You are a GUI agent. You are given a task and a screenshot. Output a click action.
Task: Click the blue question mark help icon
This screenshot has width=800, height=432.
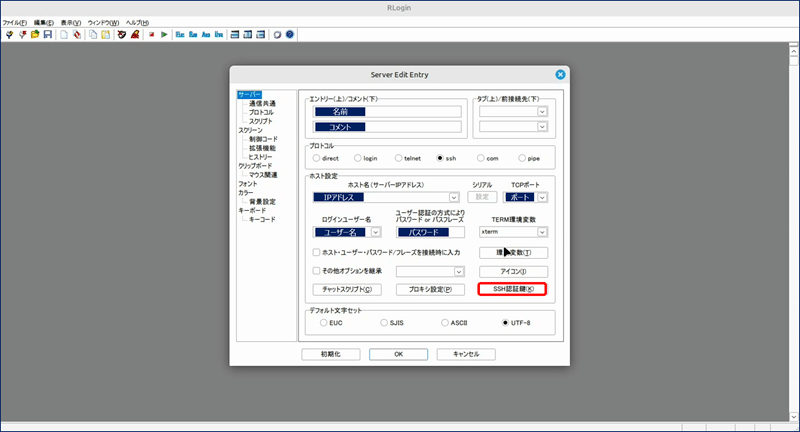[x=290, y=35]
